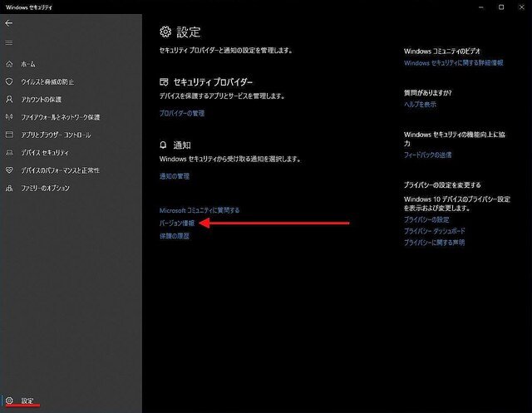The image size is (532, 413).
Task: Open the 通知の管理 link
Action: coord(175,176)
